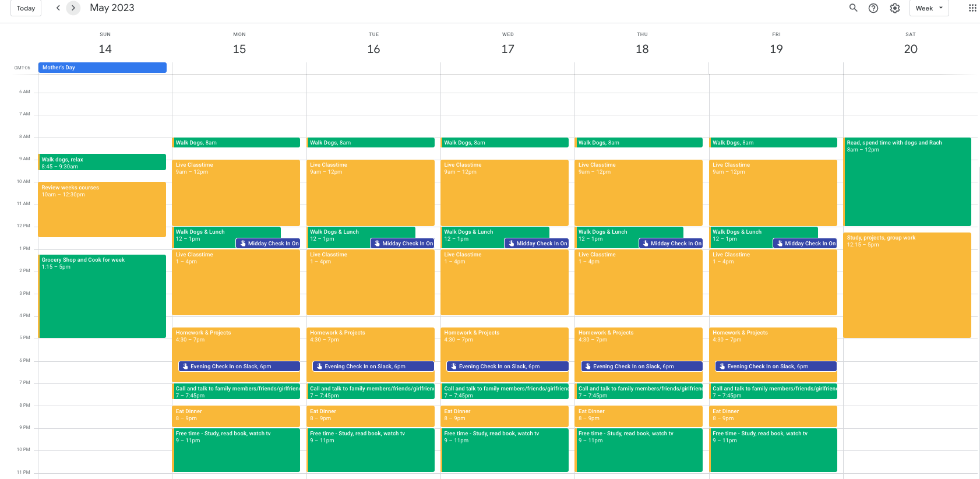
Task: Open Monday's Walk Dogs 8am event
Action: (x=236, y=142)
